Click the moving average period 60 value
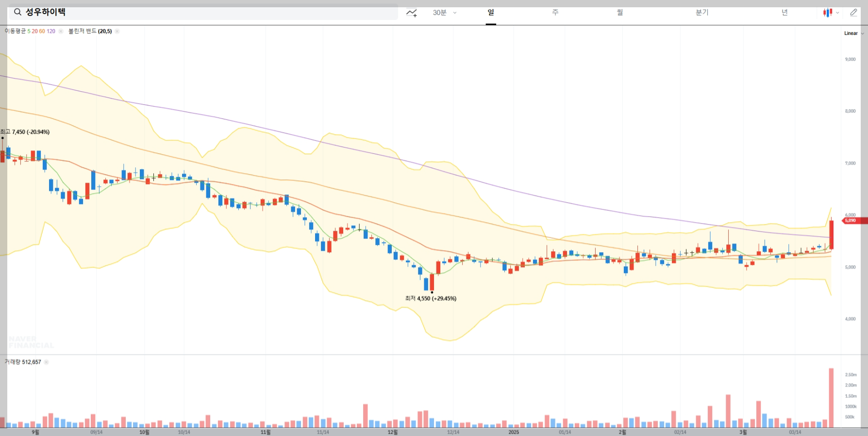The height and width of the screenshot is (436, 868). tap(42, 31)
